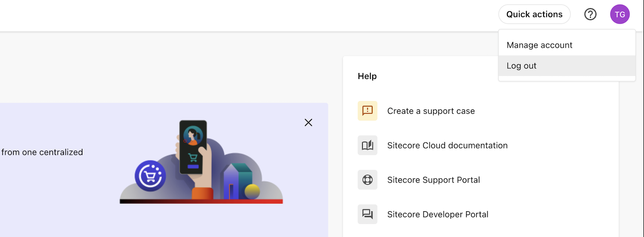Click the Support Portal lifebuoy icon
This screenshot has width=644, height=237.
tap(368, 179)
